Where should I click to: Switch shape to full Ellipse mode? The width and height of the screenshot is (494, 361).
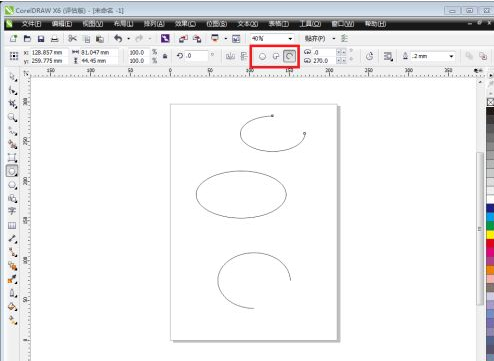(262, 56)
